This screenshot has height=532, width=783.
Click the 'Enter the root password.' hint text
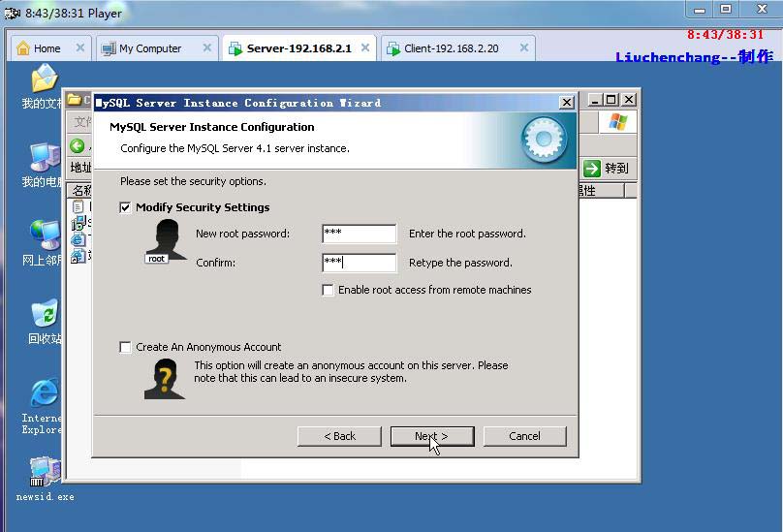[x=467, y=234]
